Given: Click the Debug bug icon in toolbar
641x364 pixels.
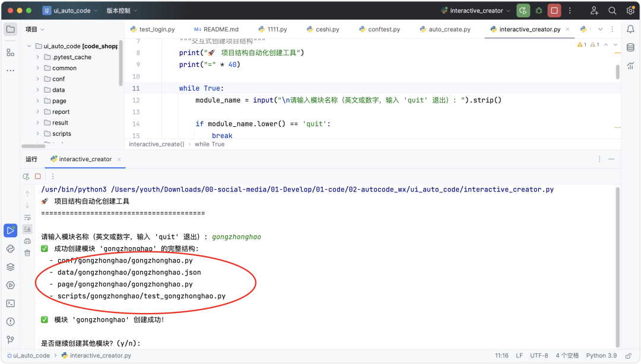Looking at the screenshot, I should [539, 11].
